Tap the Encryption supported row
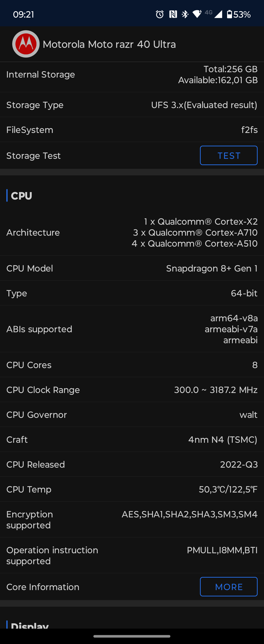Screen dimensions: 264x644 pos(132,520)
